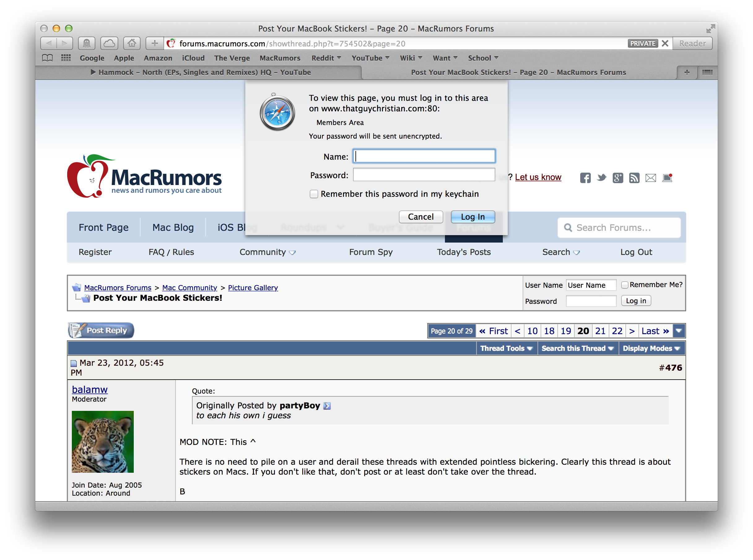Click the search magnifier in Search Forums box
The image size is (753, 560).
point(568,227)
